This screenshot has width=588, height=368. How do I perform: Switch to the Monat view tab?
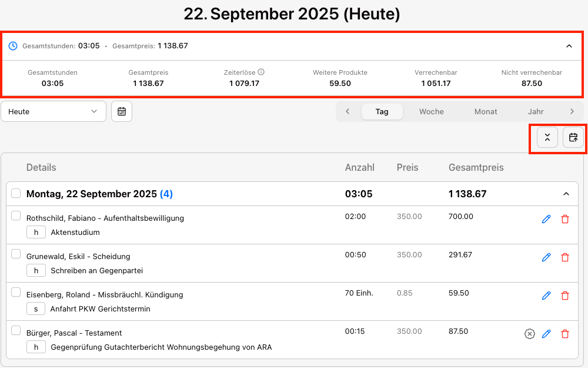486,111
